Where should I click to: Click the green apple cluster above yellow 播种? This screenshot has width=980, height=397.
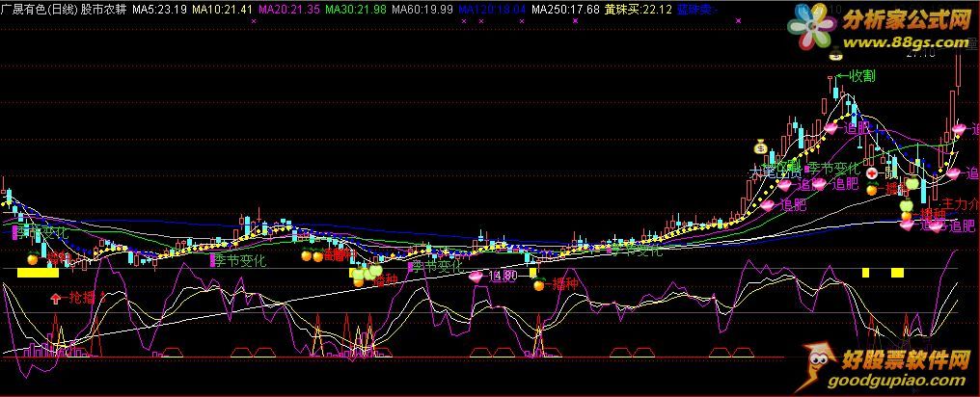[367, 273]
